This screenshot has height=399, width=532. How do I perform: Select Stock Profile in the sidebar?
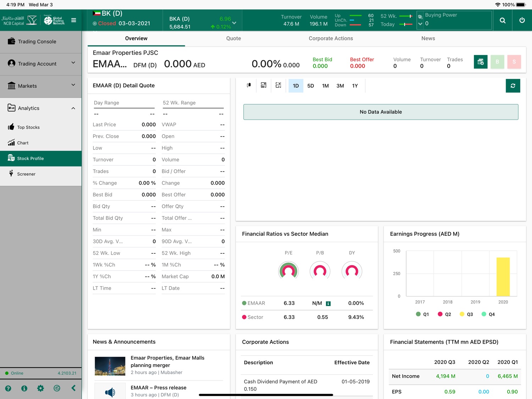pyautogui.click(x=41, y=158)
